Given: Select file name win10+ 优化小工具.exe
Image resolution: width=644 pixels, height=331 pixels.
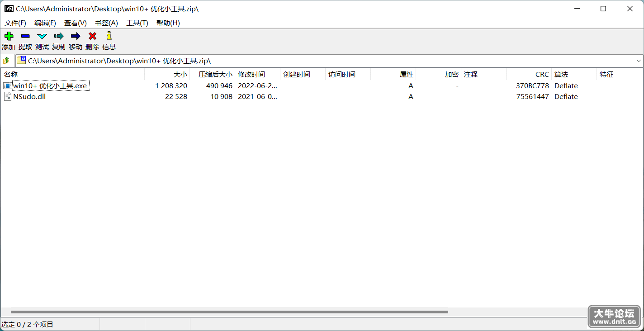Looking at the screenshot, I should [x=50, y=85].
